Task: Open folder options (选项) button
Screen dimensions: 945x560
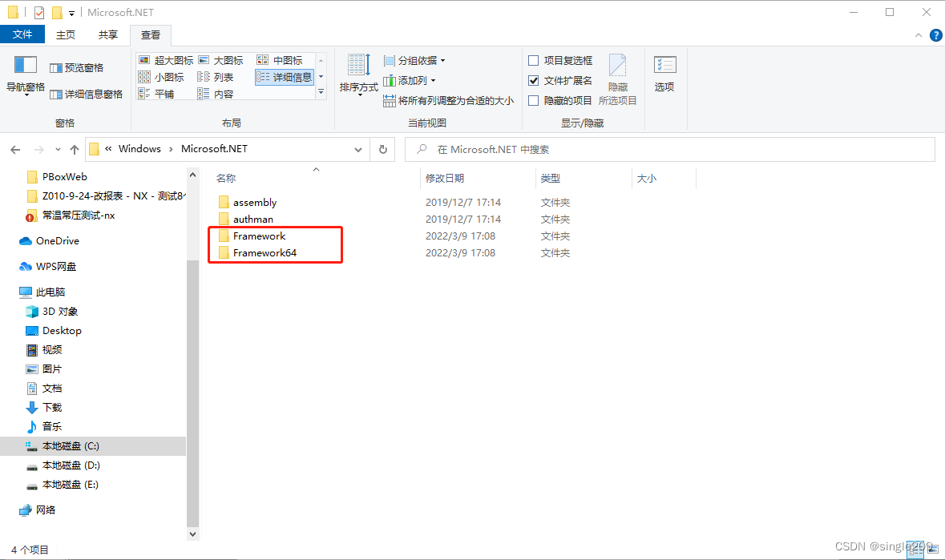Action: point(664,74)
